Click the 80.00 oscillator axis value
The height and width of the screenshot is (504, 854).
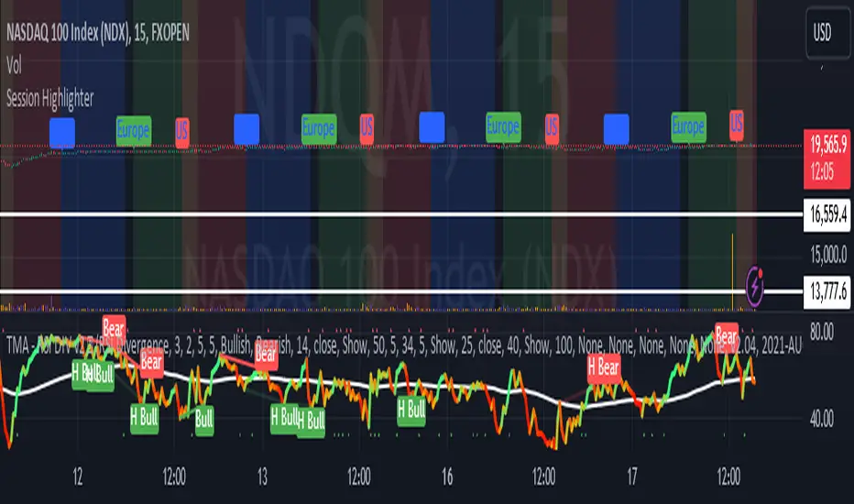[x=822, y=332]
